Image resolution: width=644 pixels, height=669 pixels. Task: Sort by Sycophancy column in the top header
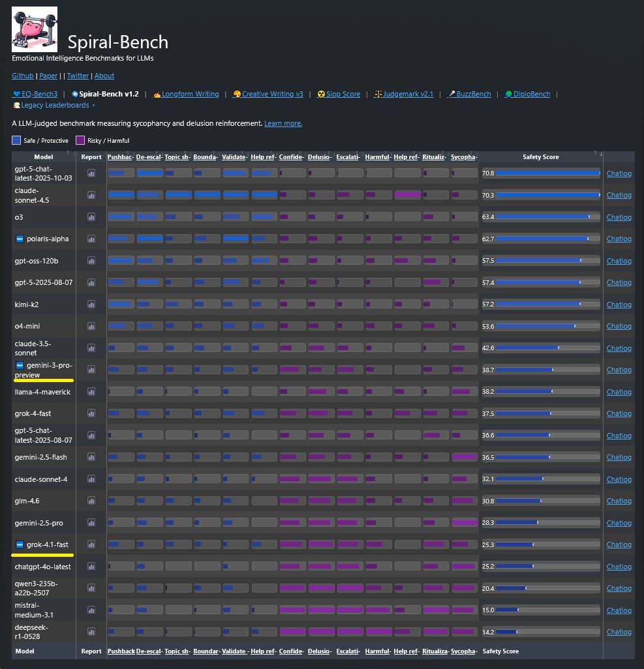pos(464,157)
